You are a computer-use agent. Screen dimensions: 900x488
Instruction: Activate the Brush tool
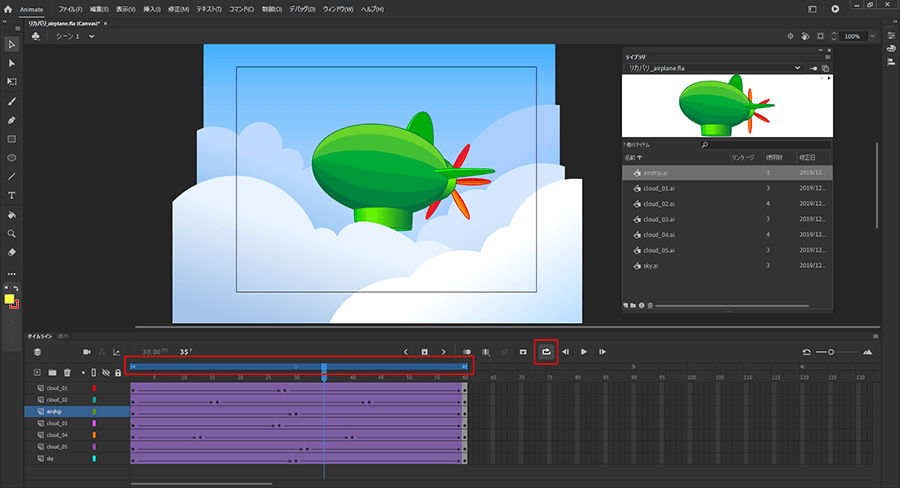click(12, 101)
